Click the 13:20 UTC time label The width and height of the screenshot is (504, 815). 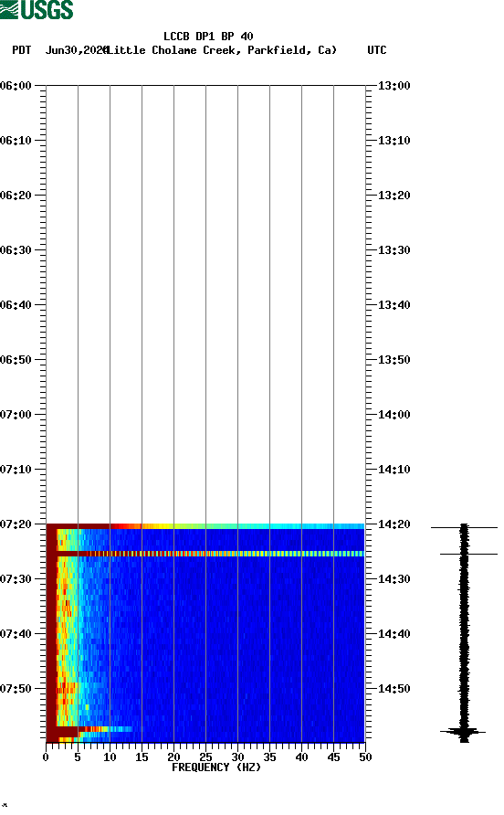point(394,196)
